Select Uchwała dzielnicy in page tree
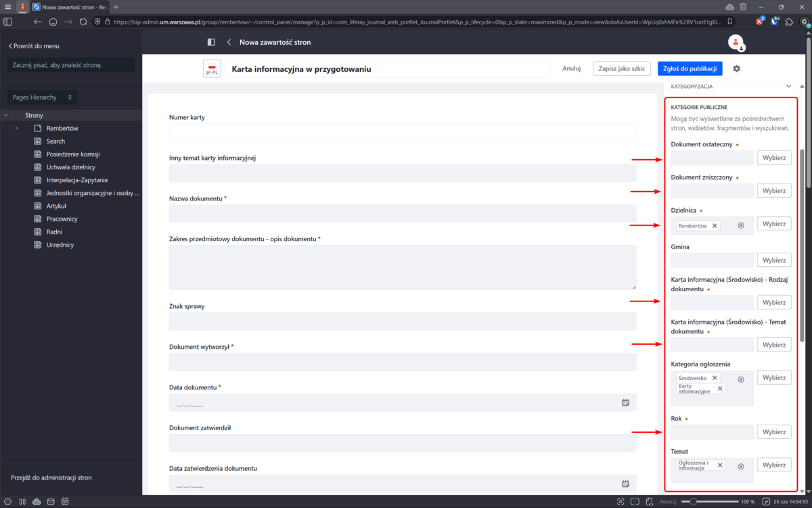 tap(70, 167)
